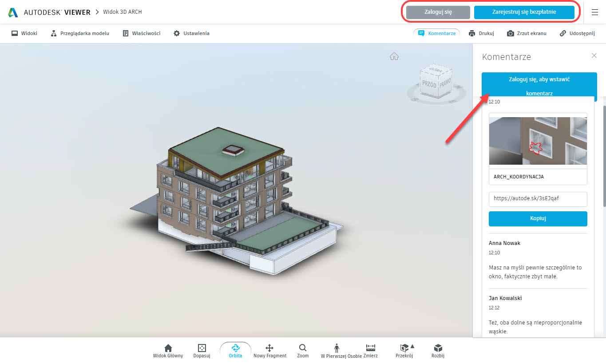Open the ARCH_KOORDYNACJA comment thumbnail
The width and height of the screenshot is (606, 364).
[x=538, y=141]
